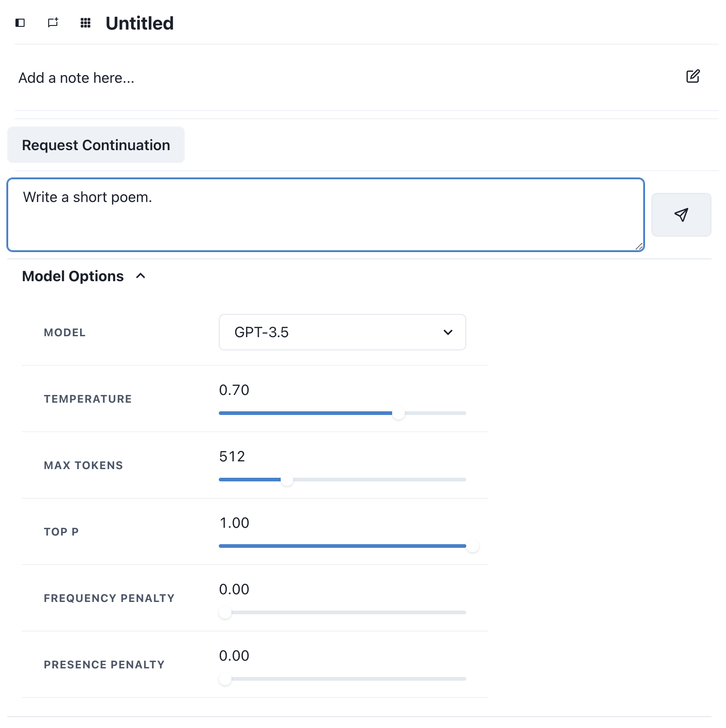Viewport: 726px width, 728px height.
Task: Open the GPT-3.5 model dropdown
Action: pyautogui.click(x=342, y=332)
